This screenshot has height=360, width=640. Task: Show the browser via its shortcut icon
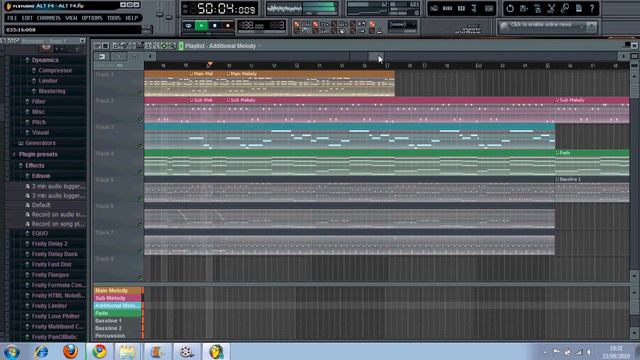474,8
